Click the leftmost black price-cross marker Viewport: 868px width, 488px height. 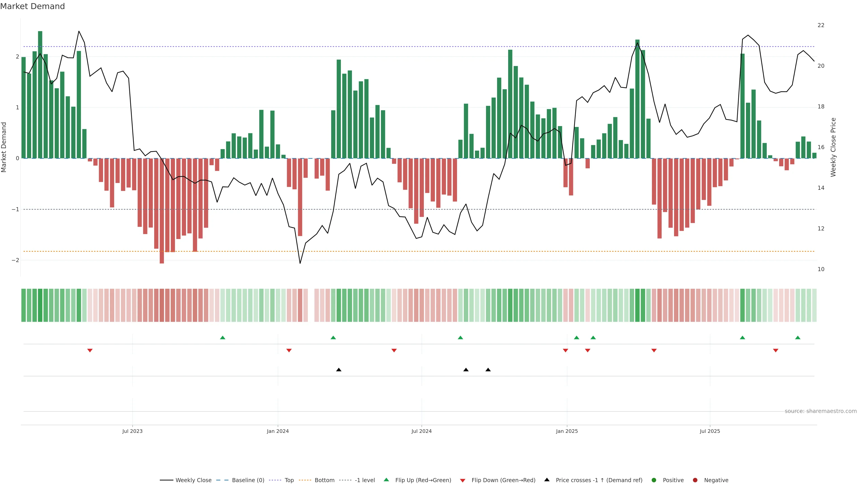339,370
